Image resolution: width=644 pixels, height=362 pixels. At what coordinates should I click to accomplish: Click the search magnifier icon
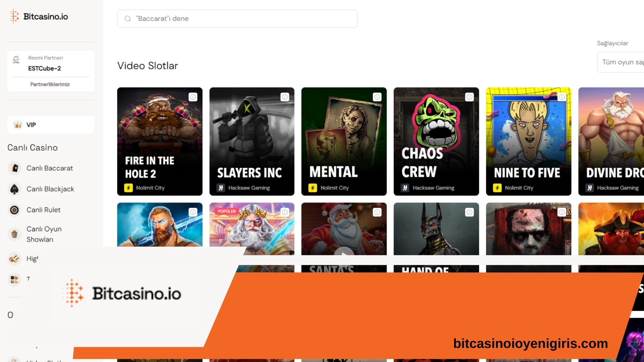point(128,19)
